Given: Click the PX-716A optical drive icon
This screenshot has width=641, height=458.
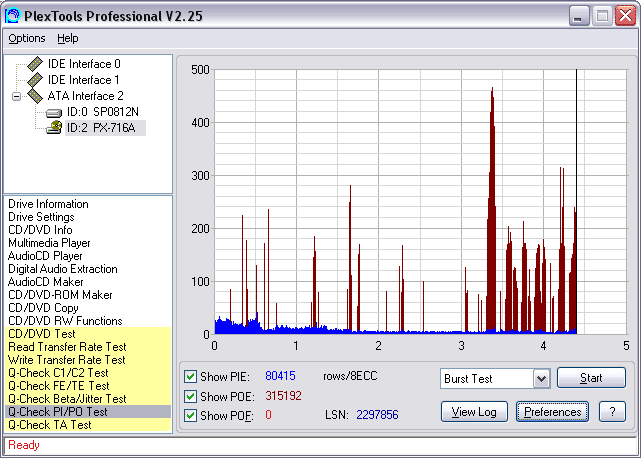Looking at the screenshot, I should click(54, 128).
